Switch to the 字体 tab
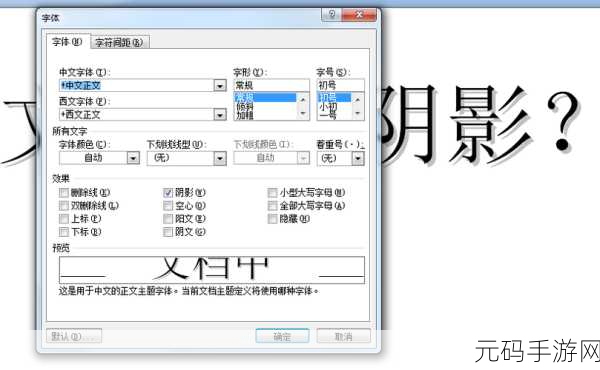Screen dimensions: 600x370 [68, 42]
